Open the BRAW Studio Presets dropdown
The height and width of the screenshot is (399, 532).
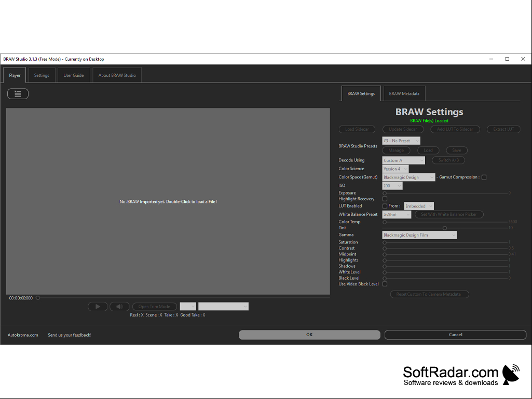click(x=401, y=141)
